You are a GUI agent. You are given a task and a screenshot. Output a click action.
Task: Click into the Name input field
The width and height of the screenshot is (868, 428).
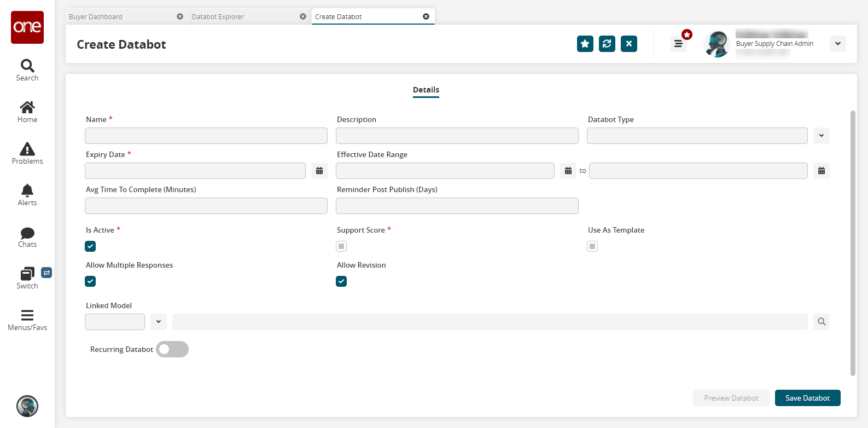206,136
